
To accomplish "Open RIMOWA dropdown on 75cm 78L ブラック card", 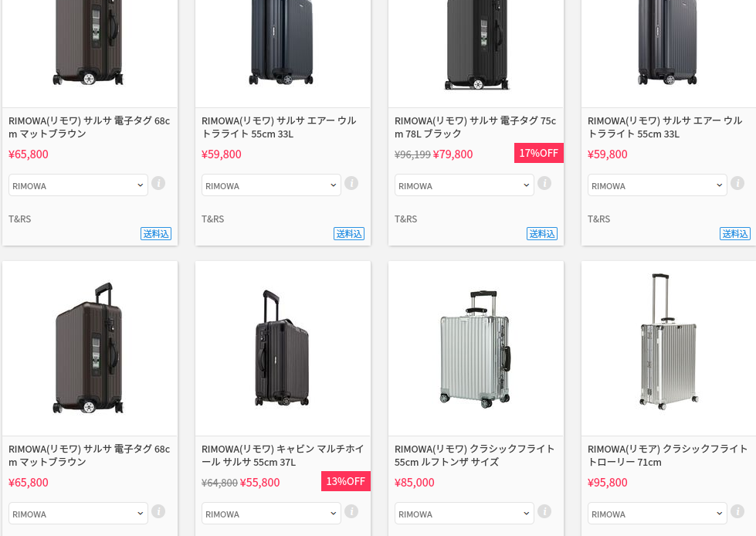I will point(464,185).
